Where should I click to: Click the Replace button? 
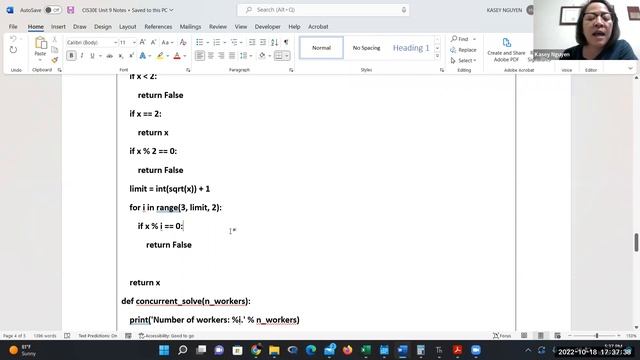(x=463, y=50)
